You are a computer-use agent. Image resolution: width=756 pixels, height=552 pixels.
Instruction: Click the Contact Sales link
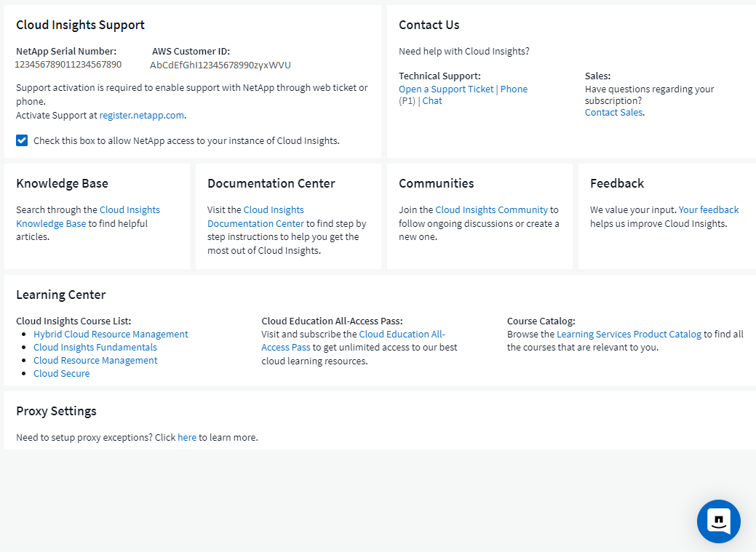click(x=613, y=113)
